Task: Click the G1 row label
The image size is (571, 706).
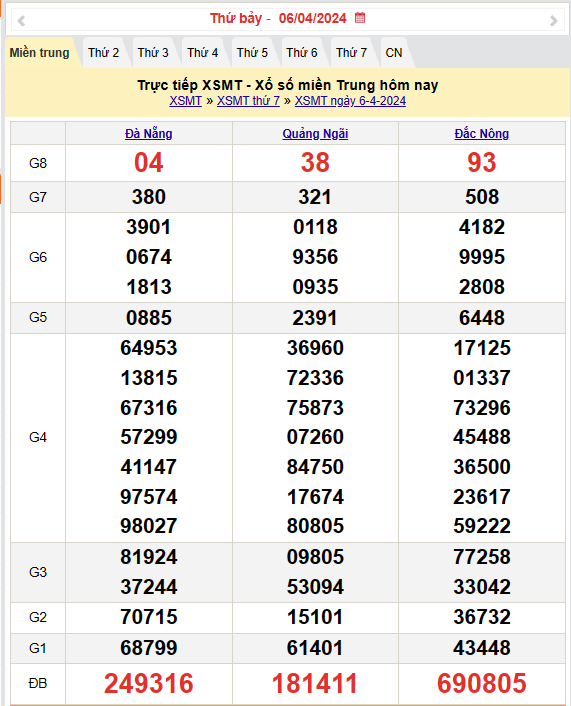Action: tap(38, 648)
